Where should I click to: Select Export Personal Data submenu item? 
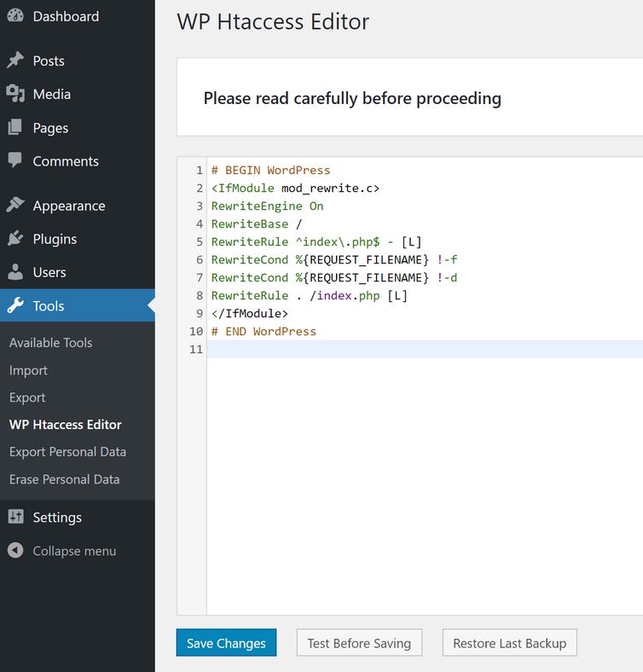[67, 452]
